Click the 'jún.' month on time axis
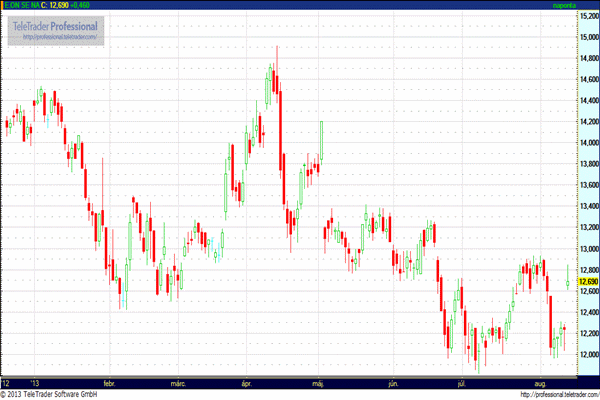This screenshot has width=600, height=400. (391, 383)
